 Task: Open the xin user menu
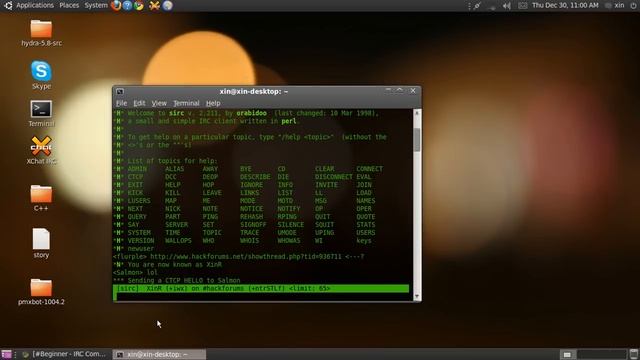point(619,5)
